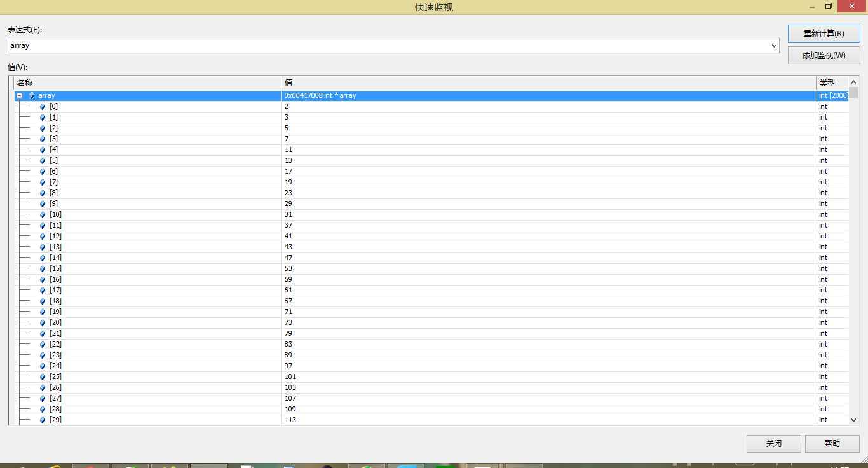868x468 pixels.
Task: Select the [29] element name
Action: coord(55,420)
